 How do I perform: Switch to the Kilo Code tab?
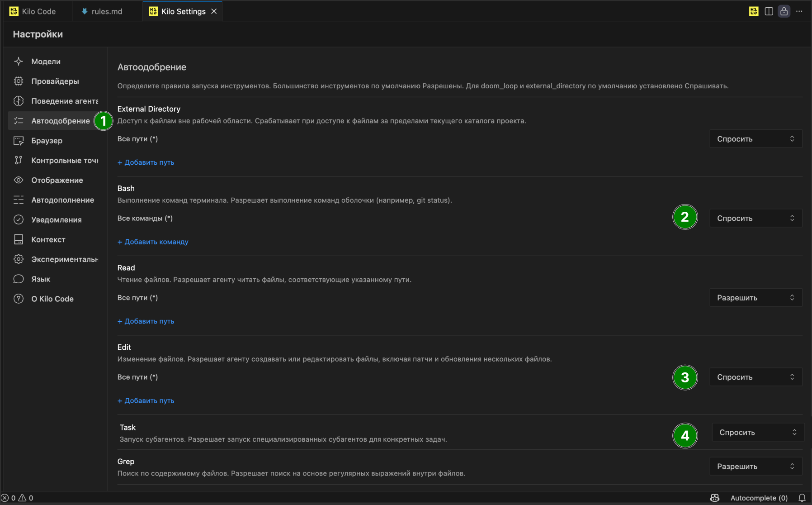point(38,11)
